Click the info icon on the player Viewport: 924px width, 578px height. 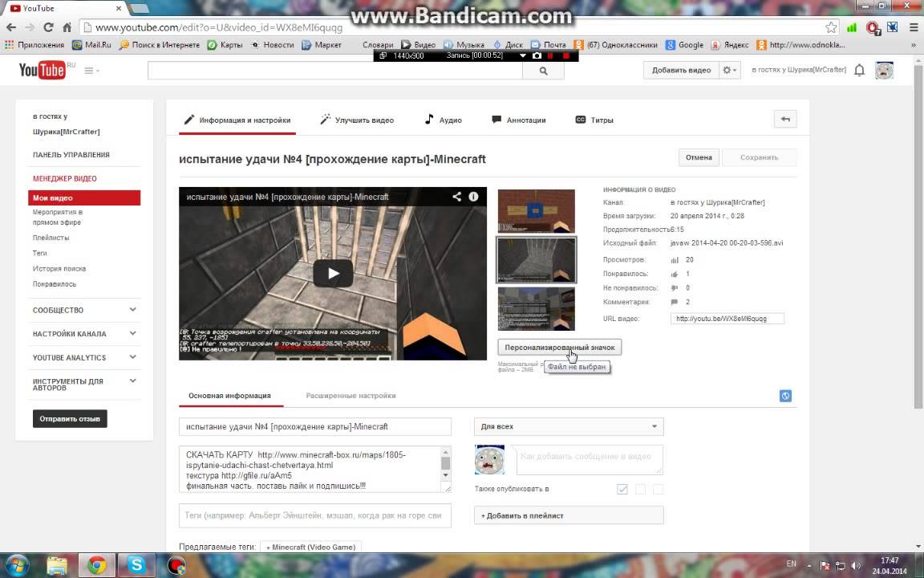click(x=473, y=197)
